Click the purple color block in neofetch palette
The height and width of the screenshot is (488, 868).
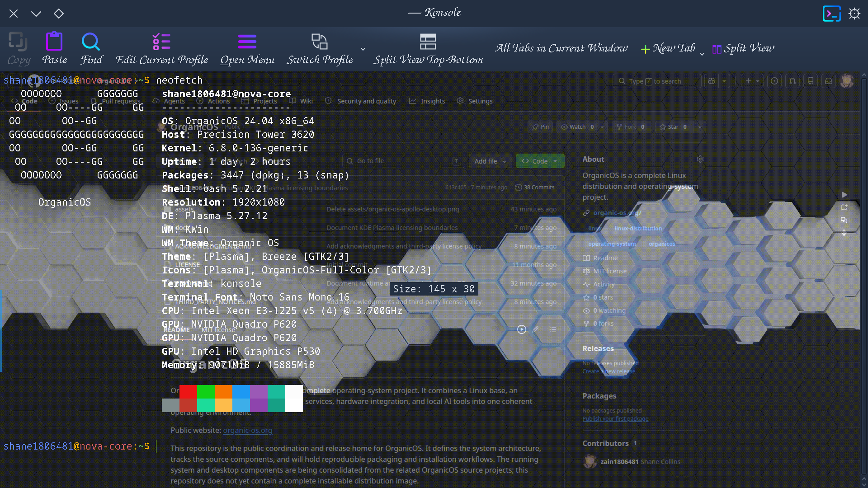click(x=259, y=392)
